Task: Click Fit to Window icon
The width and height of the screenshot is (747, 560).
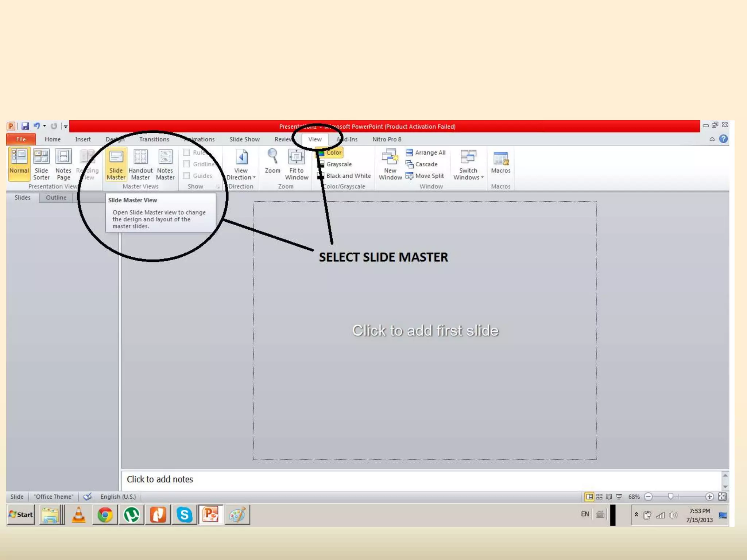Action: click(x=296, y=157)
